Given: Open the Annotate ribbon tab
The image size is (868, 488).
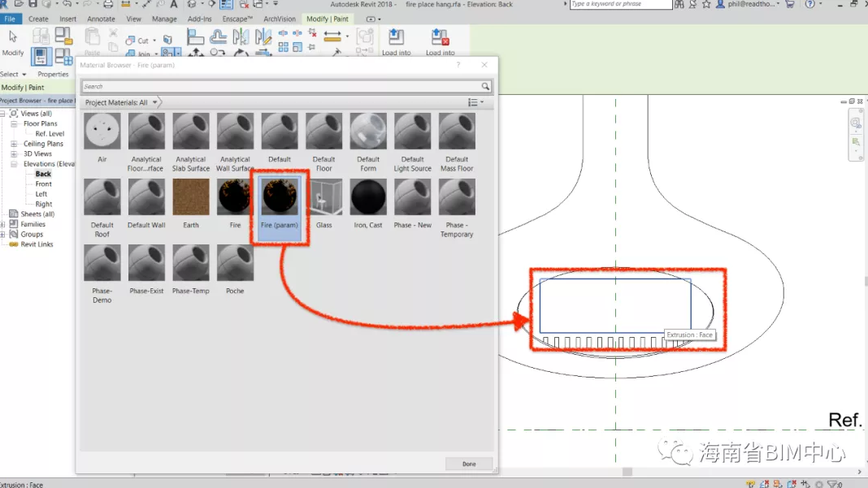Looking at the screenshot, I should 101,19.
